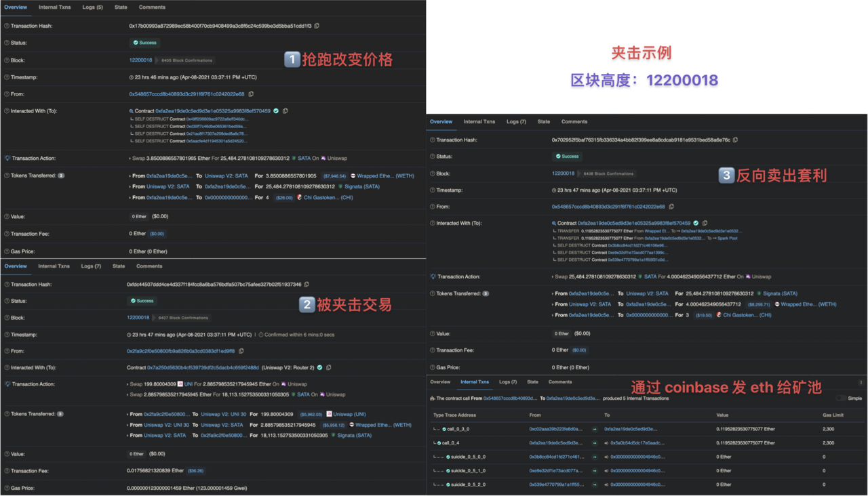Open the State tab on the right panel
This screenshot has height=496, width=868.
pos(543,122)
